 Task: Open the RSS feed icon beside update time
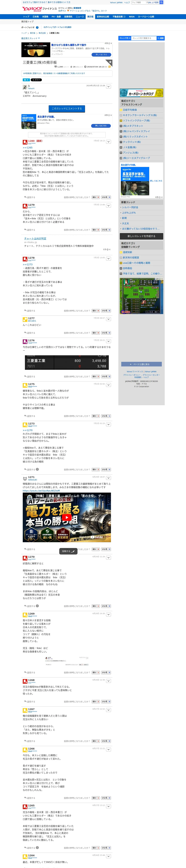pos(109,67)
